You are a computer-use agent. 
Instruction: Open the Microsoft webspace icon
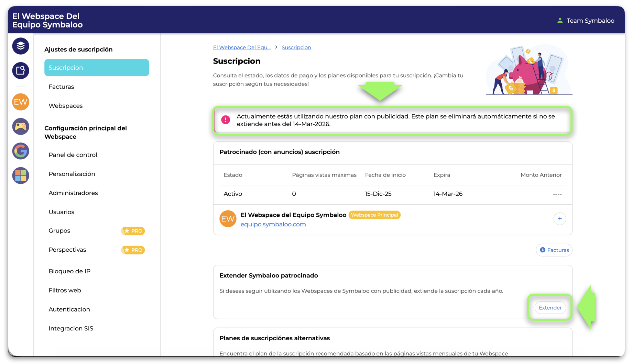(x=21, y=175)
